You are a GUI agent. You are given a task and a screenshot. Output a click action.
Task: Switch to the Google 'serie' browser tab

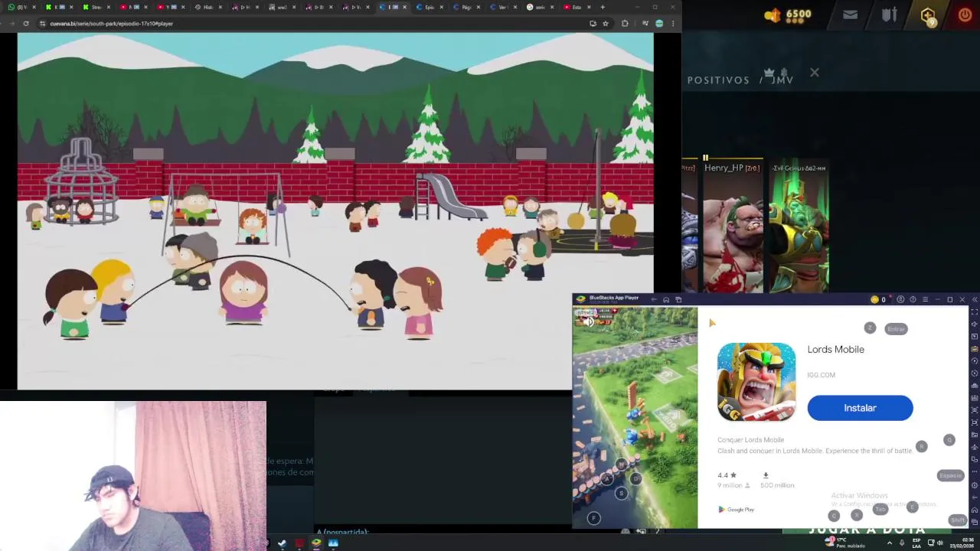tap(541, 7)
